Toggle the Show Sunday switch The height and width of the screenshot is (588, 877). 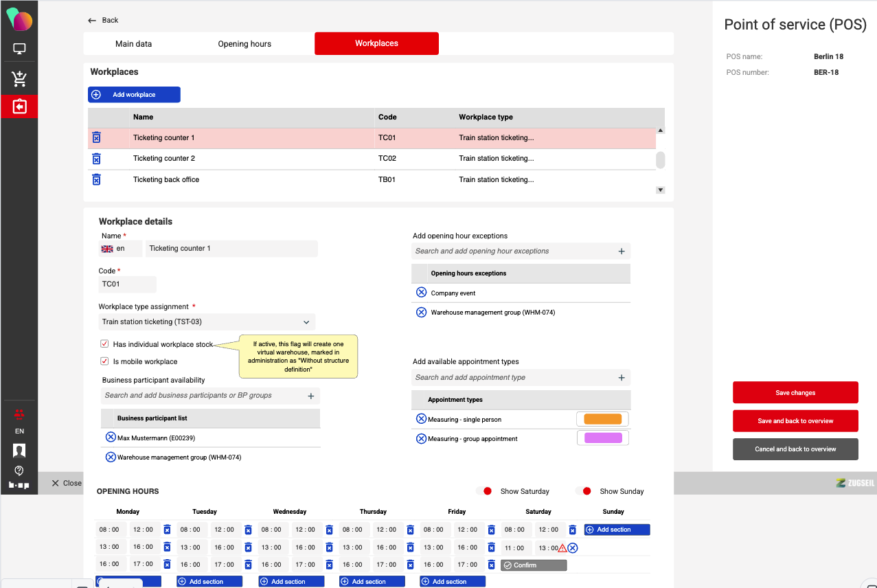584,491
